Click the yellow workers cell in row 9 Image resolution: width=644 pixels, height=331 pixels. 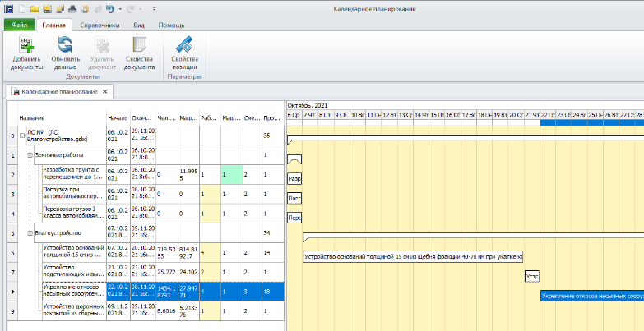210,311
